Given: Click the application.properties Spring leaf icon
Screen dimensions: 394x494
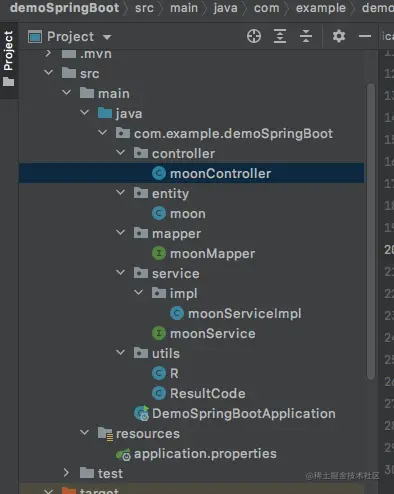Looking at the screenshot, I should [x=123, y=454].
